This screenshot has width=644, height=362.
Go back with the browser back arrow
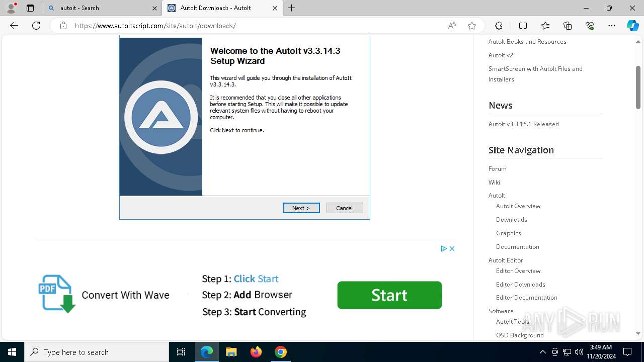[x=14, y=26]
